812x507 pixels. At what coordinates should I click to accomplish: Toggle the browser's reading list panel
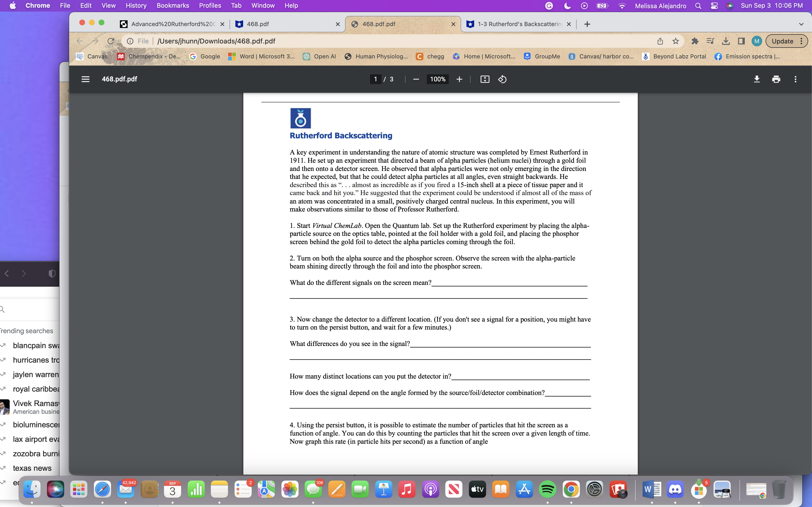coord(710,41)
